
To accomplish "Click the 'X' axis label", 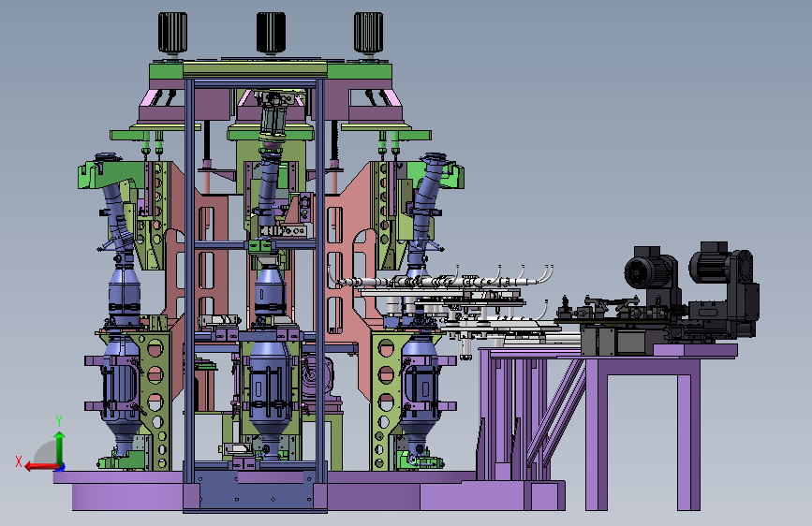I will [19, 461].
